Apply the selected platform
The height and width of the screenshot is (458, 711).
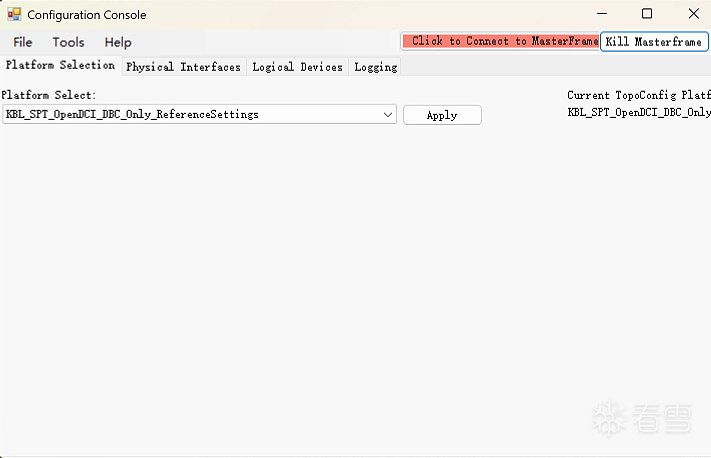(x=442, y=115)
